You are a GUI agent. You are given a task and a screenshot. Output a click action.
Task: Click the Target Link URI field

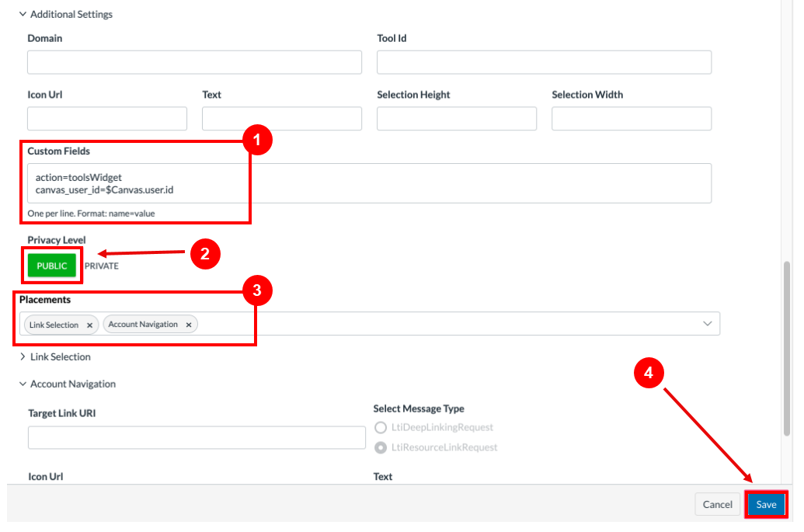point(197,437)
